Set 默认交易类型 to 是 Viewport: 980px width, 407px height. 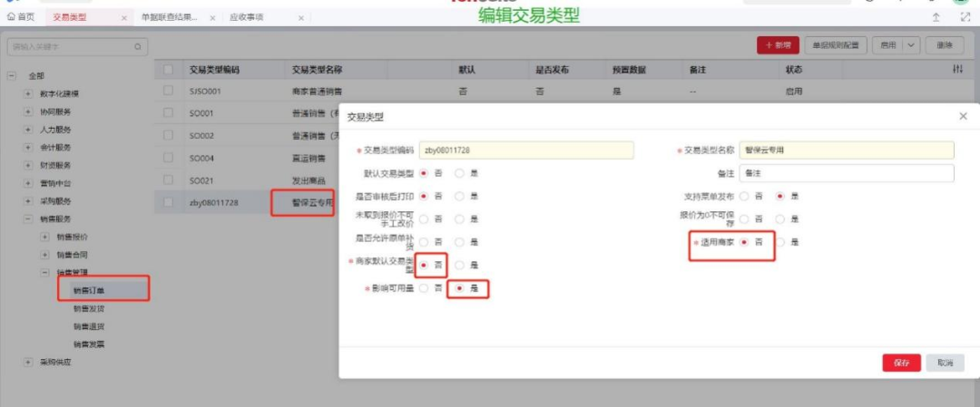tap(459, 173)
